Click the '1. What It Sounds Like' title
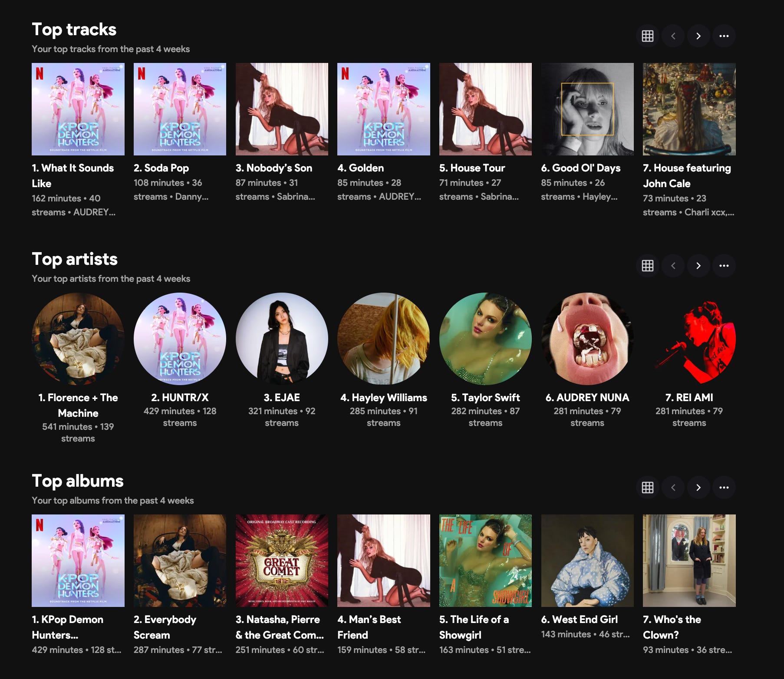The width and height of the screenshot is (784, 679). tap(73, 175)
